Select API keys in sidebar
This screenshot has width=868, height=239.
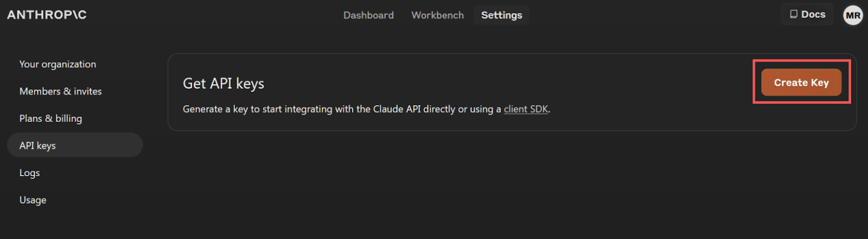pyautogui.click(x=37, y=145)
